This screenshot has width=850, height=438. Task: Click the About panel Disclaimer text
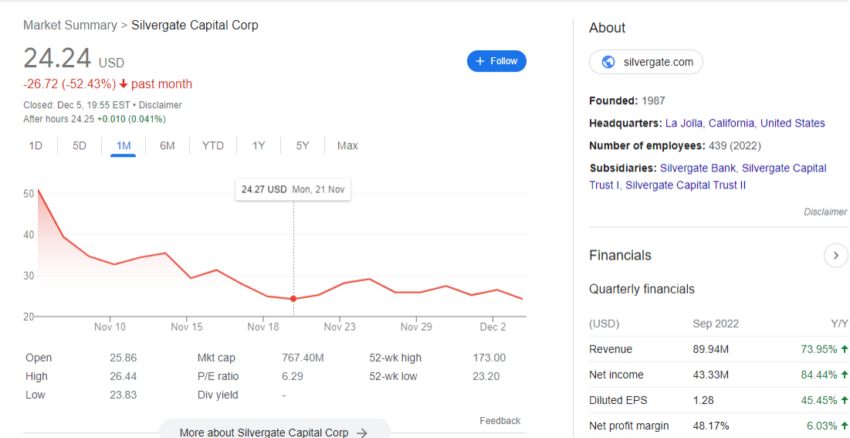[825, 212]
